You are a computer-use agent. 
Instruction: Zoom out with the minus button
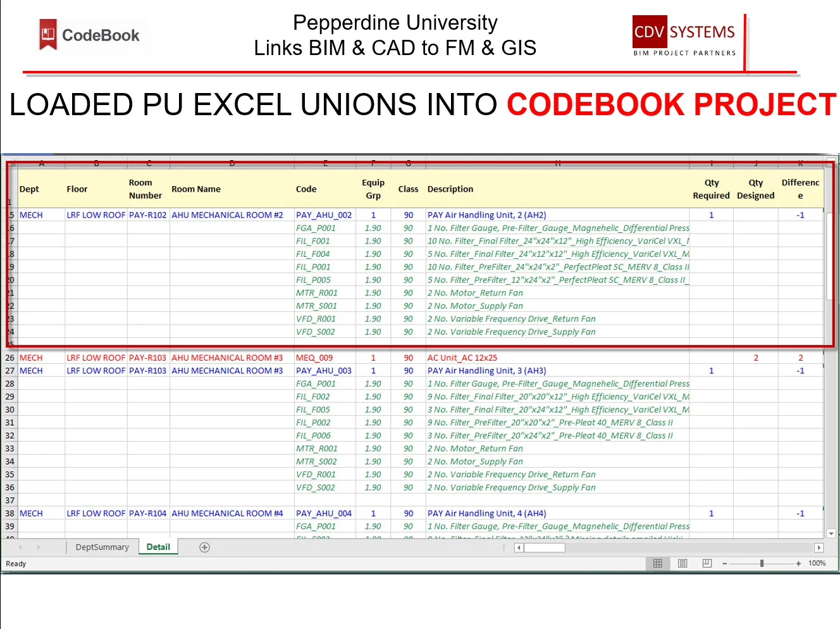pyautogui.click(x=725, y=563)
